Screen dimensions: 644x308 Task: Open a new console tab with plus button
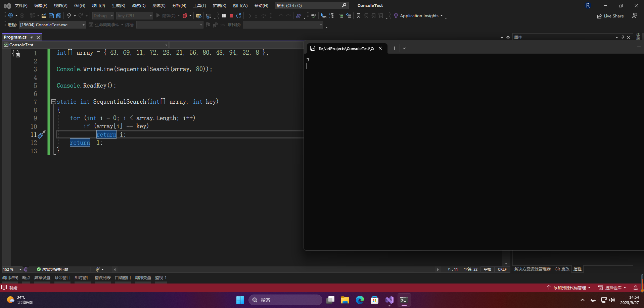pyautogui.click(x=394, y=48)
